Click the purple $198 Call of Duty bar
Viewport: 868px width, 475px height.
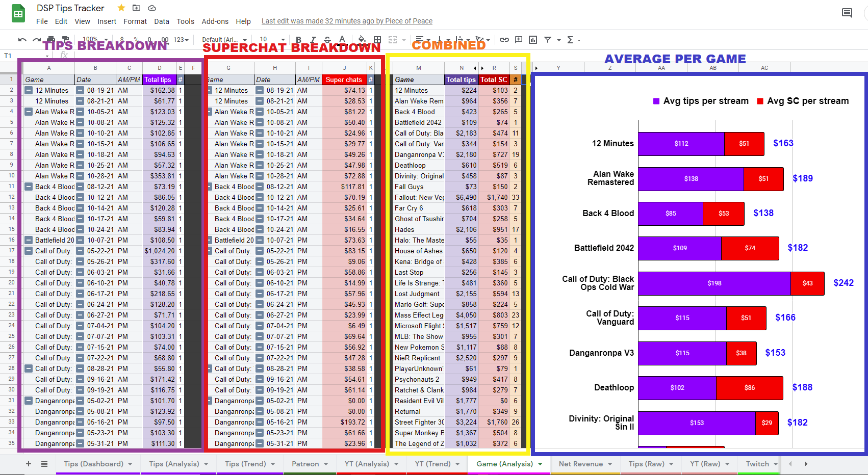pyautogui.click(x=714, y=283)
